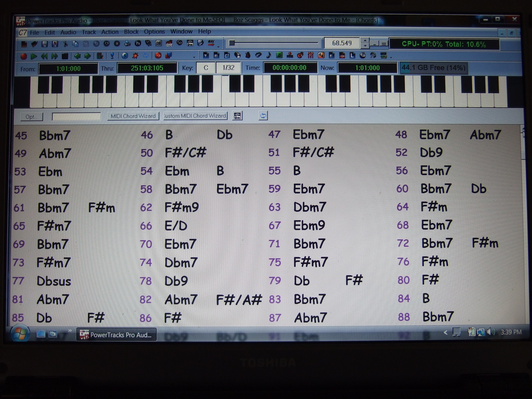Click the Save floppy disk icon

(x=44, y=44)
